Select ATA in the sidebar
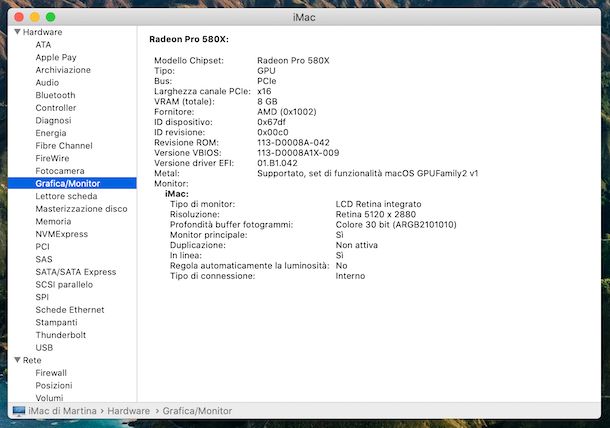Viewport: 610px width, 428px height. [43, 45]
